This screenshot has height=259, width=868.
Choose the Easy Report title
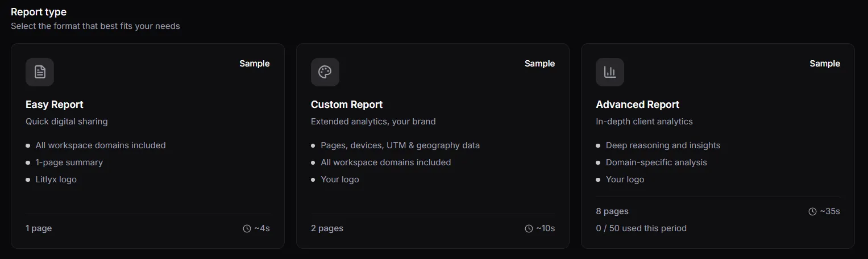click(55, 105)
